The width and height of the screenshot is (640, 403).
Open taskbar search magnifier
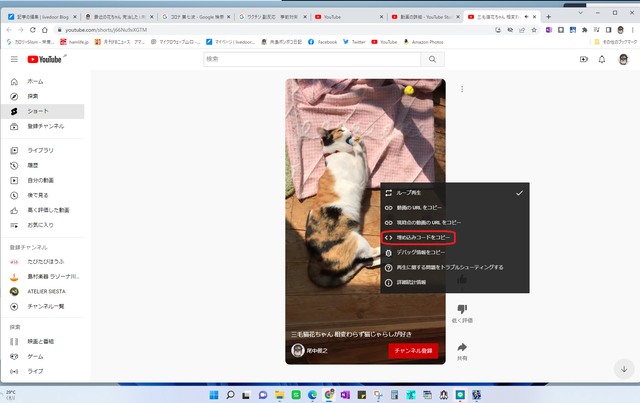pos(230,395)
